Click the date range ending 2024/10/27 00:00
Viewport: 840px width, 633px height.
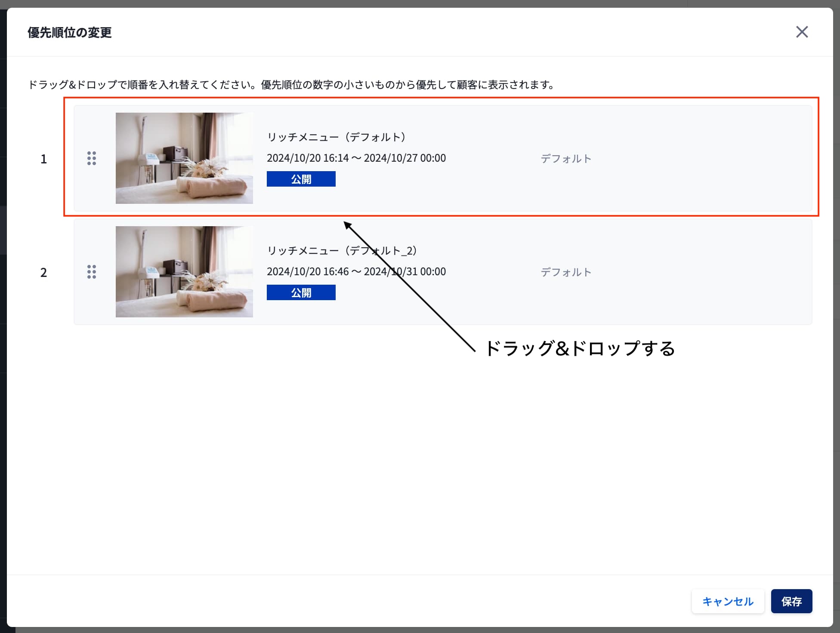coord(356,158)
